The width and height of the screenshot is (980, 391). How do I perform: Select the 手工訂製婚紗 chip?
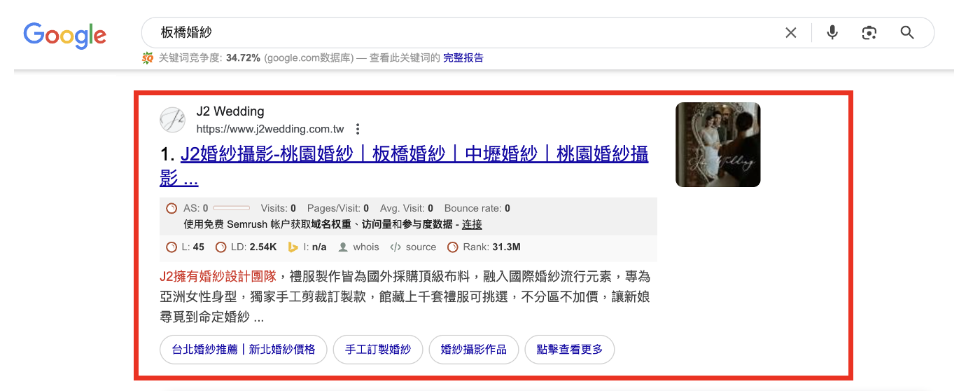(378, 350)
